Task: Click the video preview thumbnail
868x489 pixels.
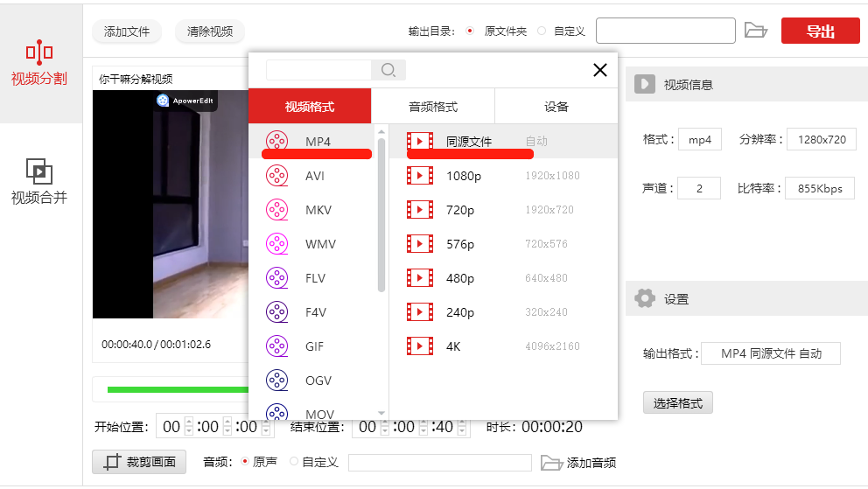Action: click(171, 204)
